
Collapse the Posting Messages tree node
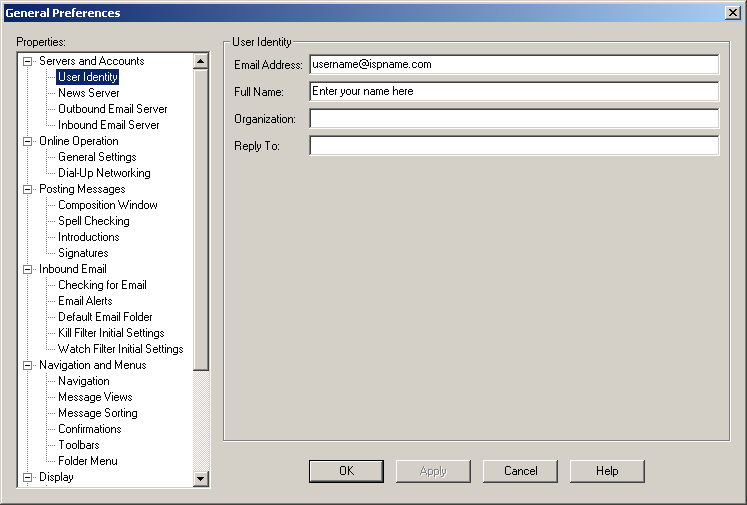tap(28, 189)
